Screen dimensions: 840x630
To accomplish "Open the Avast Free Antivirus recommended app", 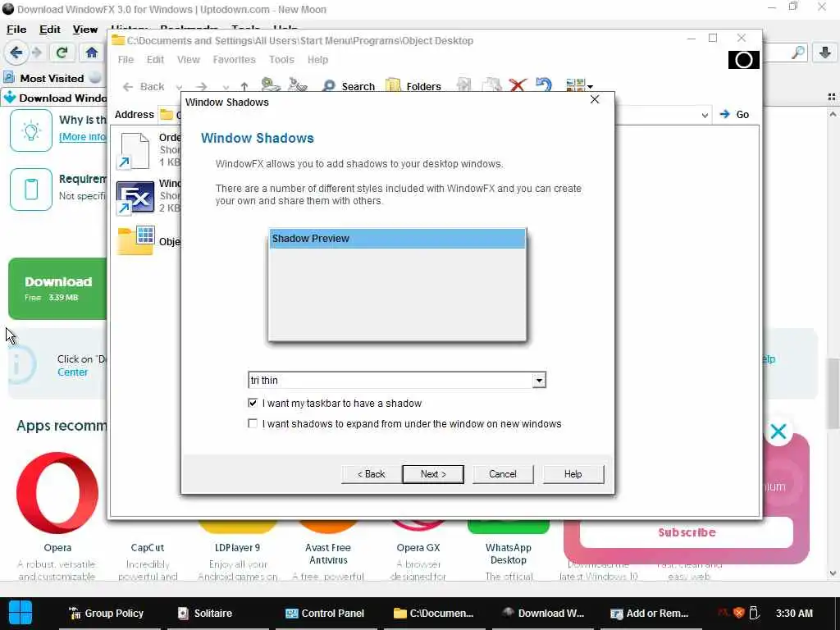I will [328, 554].
